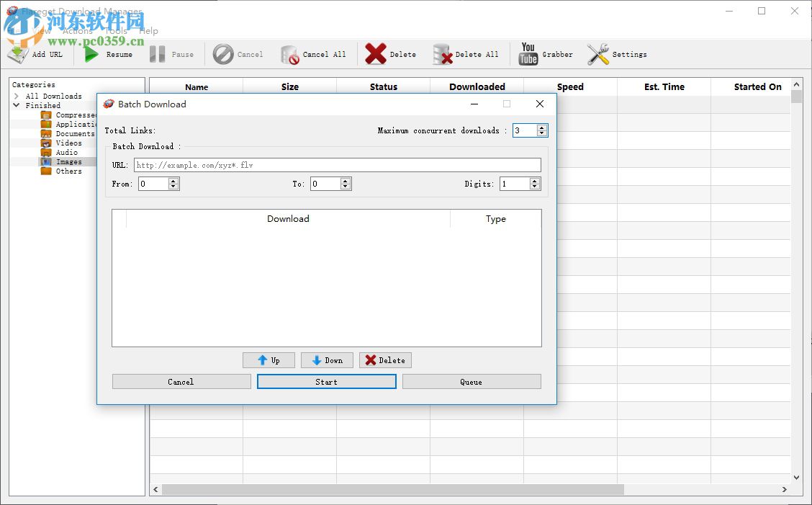Increase the To value
The width and height of the screenshot is (812, 505).
[346, 180]
